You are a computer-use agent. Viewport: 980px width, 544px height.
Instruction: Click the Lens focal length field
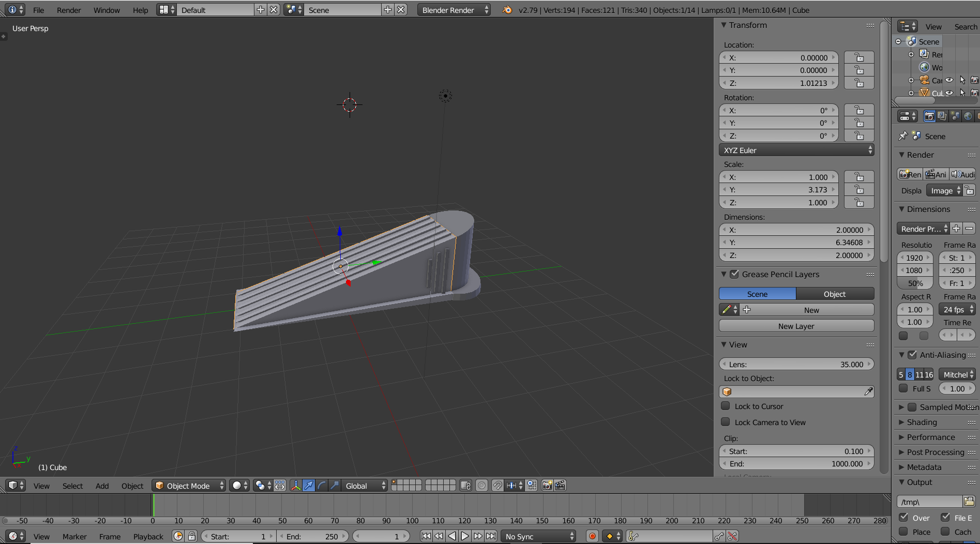click(796, 364)
